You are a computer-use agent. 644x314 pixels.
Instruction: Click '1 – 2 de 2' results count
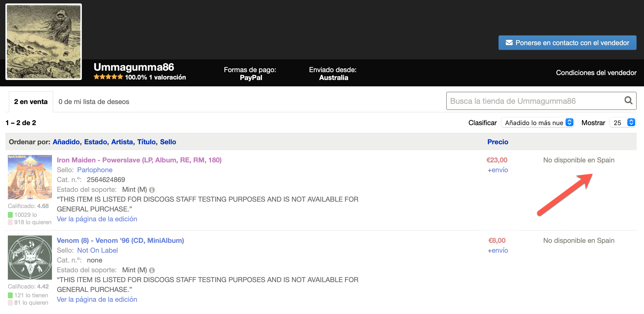21,123
